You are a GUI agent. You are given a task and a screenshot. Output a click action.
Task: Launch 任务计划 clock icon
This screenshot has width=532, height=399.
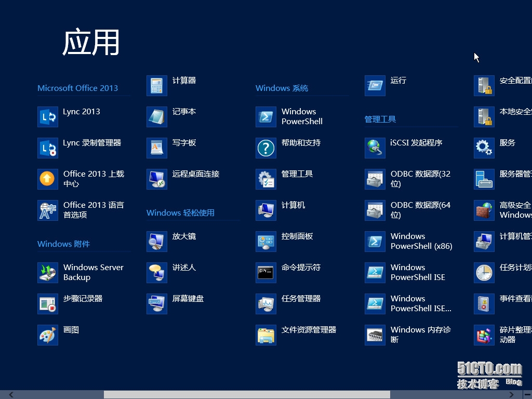point(484,273)
